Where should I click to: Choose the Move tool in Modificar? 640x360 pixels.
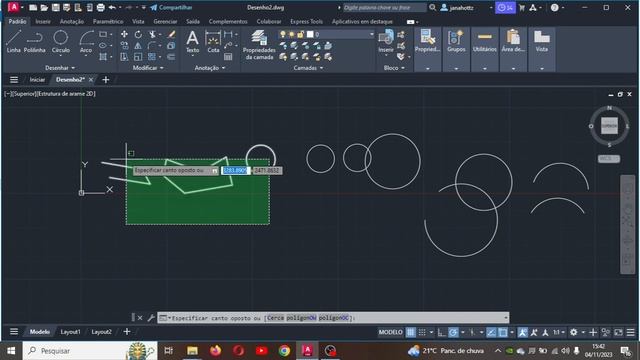[124, 34]
